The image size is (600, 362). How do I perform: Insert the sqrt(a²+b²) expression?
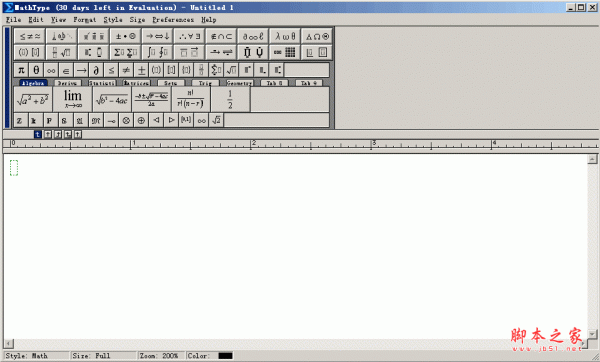point(33,99)
